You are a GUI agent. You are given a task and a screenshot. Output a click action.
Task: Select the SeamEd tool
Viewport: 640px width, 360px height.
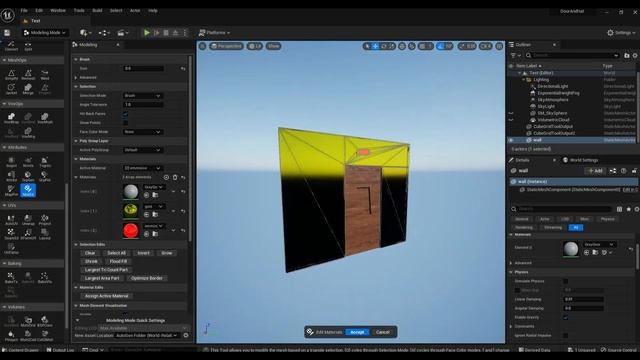11,234
